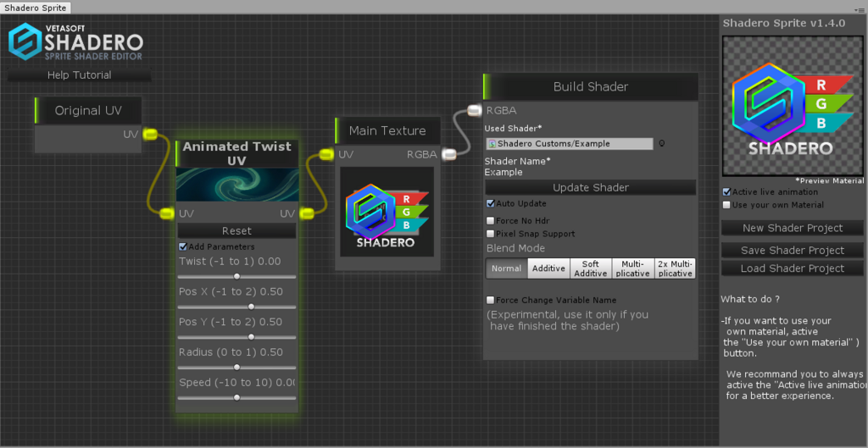This screenshot has width=868, height=448.
Task: Click the Twist slider handle
Action: point(237,277)
